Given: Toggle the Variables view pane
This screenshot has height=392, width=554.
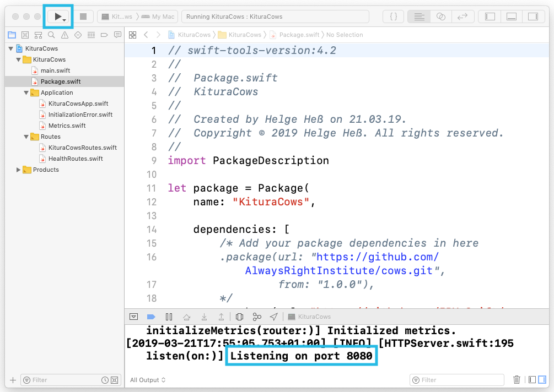Looking at the screenshot, I should click(x=532, y=380).
